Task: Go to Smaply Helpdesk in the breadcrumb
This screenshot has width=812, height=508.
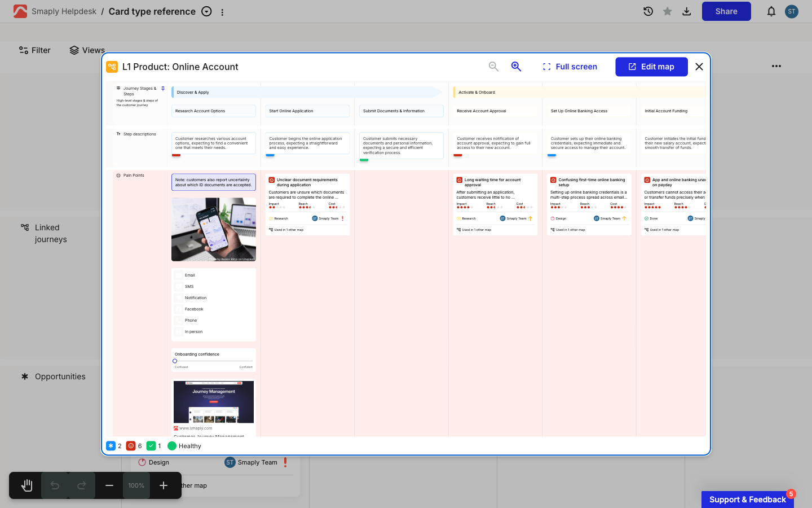Action: [x=64, y=11]
